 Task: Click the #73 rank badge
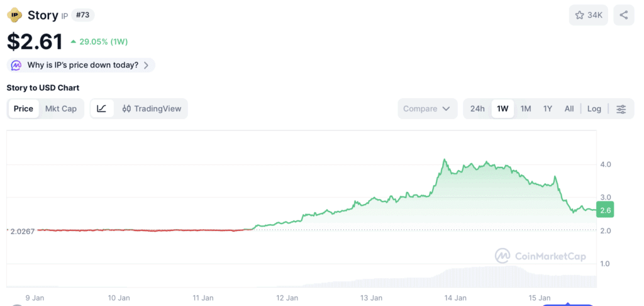pyautogui.click(x=82, y=15)
